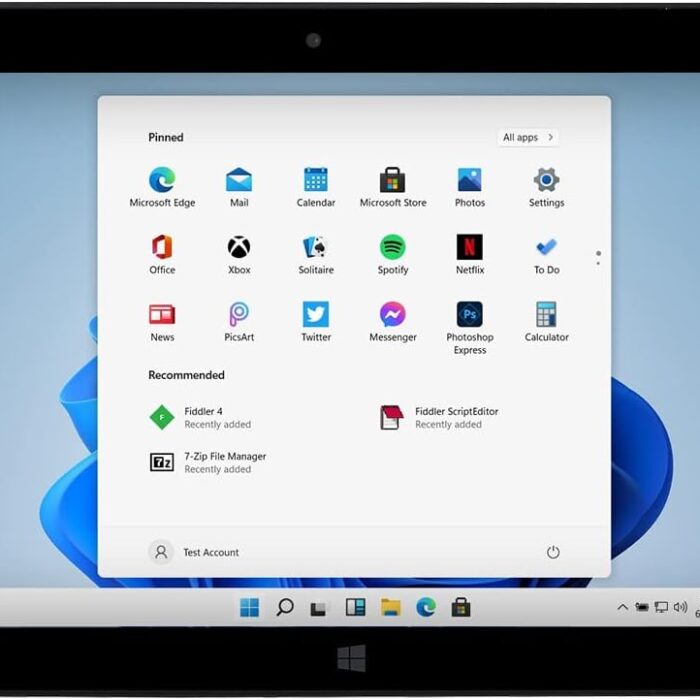Viewport: 700px width, 700px height.
Task: Open the pinned Twitter app
Action: pos(316,321)
